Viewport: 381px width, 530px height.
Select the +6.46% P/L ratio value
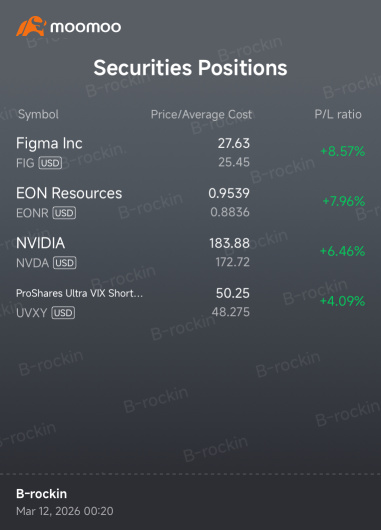(x=342, y=251)
